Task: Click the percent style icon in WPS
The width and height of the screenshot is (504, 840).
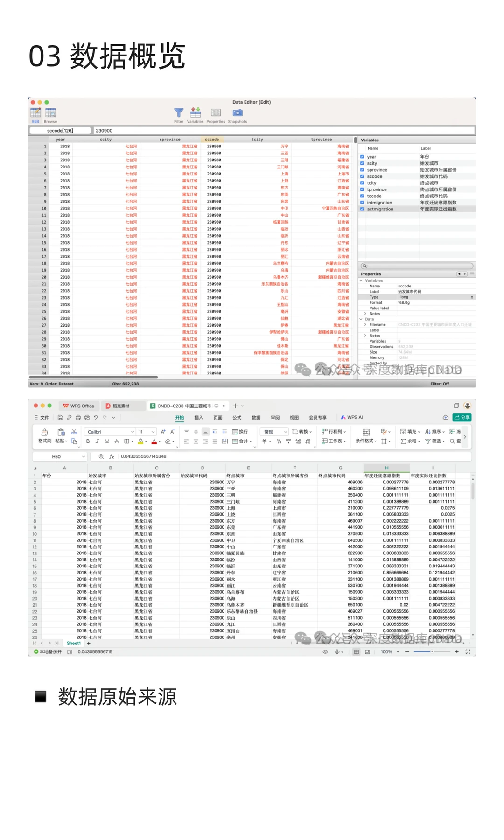Action: click(279, 441)
